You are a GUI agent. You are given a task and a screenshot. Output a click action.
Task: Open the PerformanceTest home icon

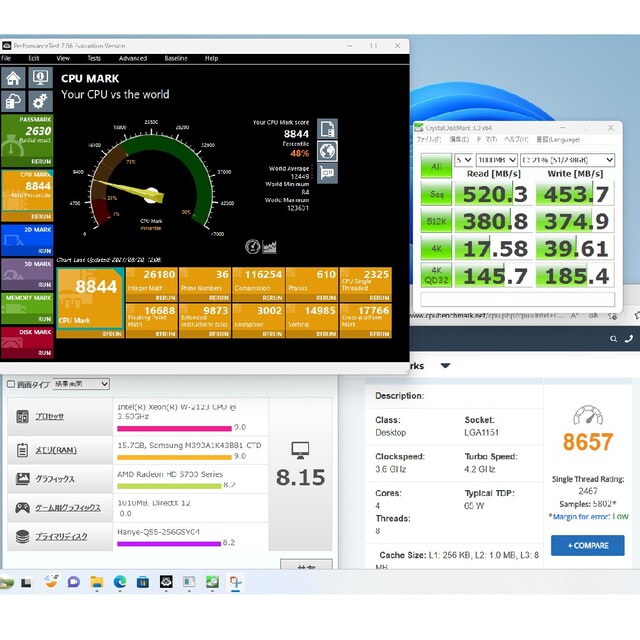coord(13,78)
